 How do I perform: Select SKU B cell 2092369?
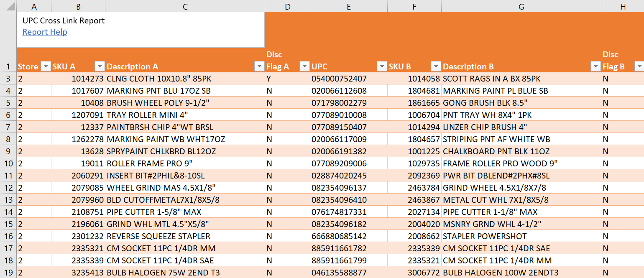[x=414, y=176]
